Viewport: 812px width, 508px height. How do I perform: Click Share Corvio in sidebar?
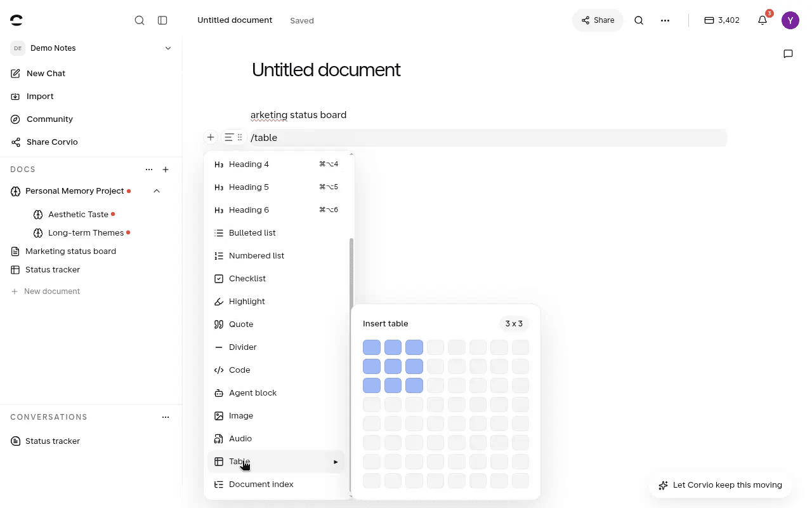(44, 142)
